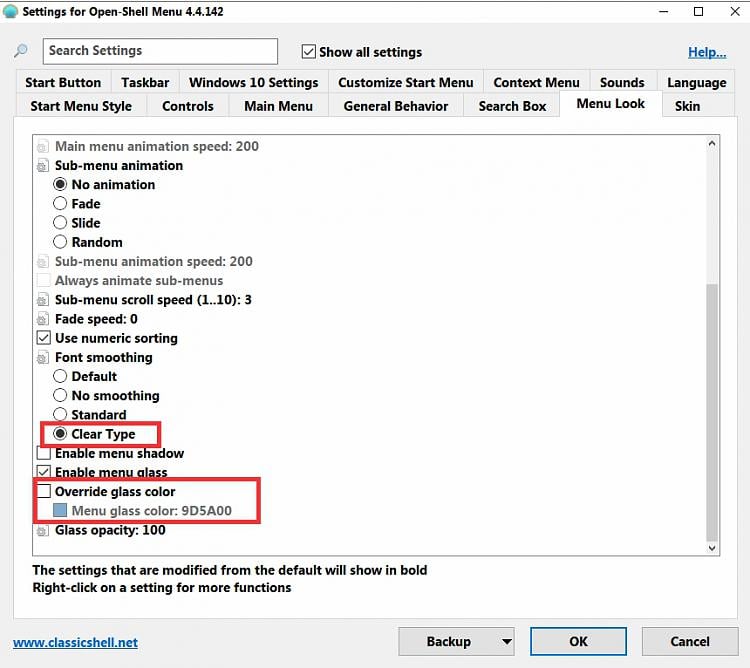Switch to the Sounds tab

[x=622, y=82]
